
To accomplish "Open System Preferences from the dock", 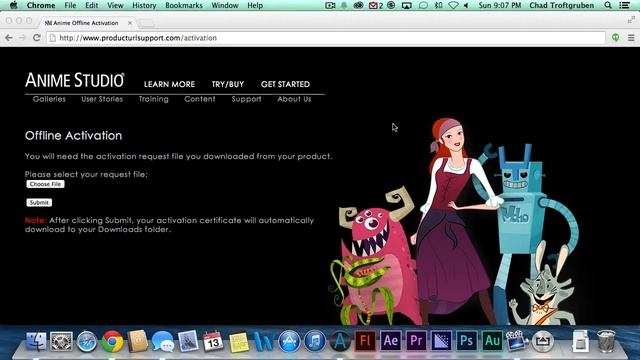I will click(61, 340).
